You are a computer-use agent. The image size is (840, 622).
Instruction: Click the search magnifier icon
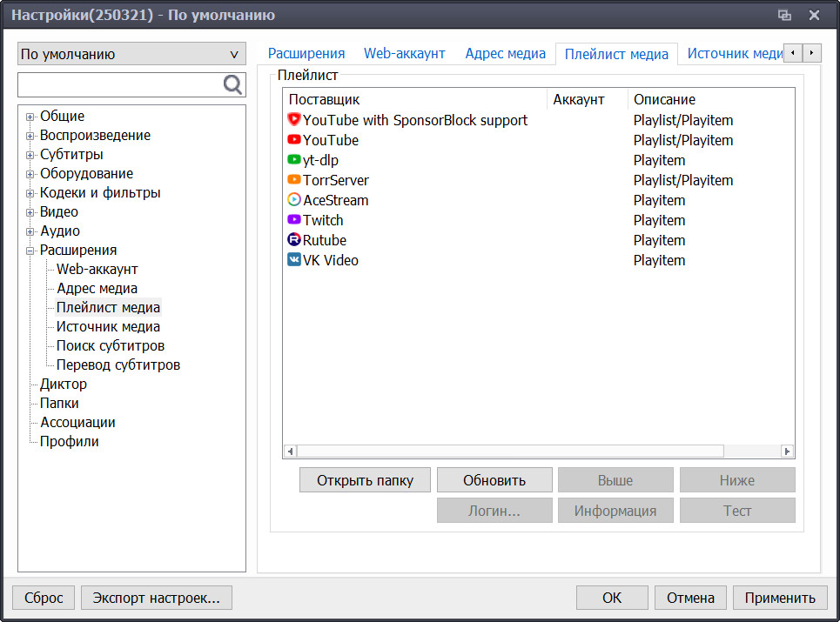232,84
